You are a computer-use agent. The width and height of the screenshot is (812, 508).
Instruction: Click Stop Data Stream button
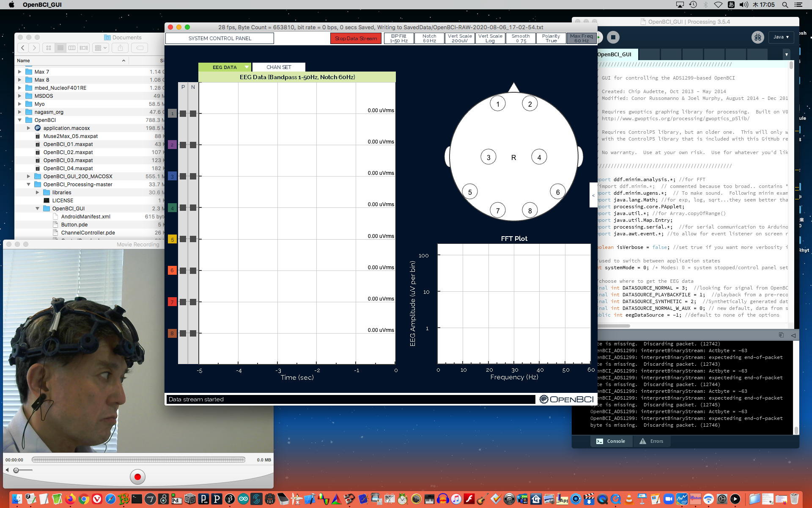[356, 38]
